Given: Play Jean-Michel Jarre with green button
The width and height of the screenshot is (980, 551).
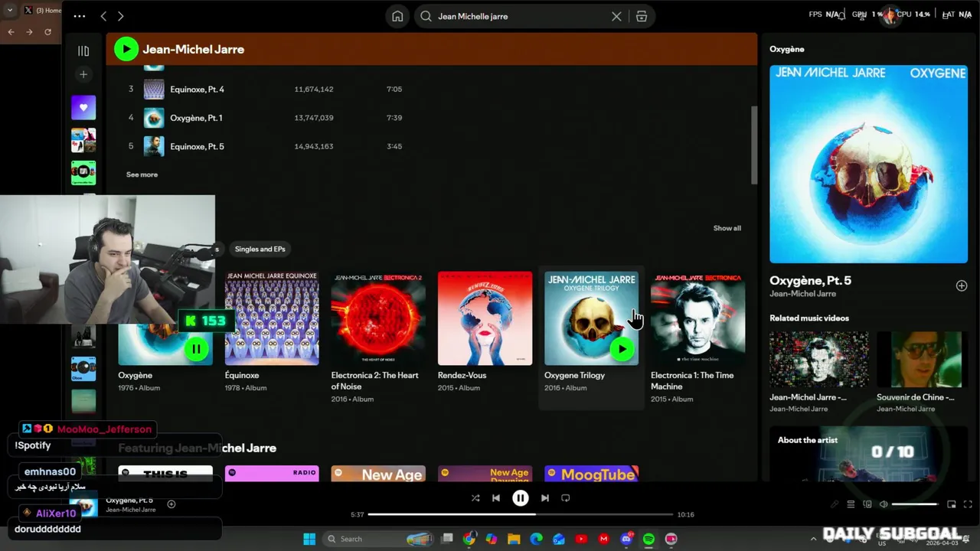Looking at the screenshot, I should tap(126, 49).
